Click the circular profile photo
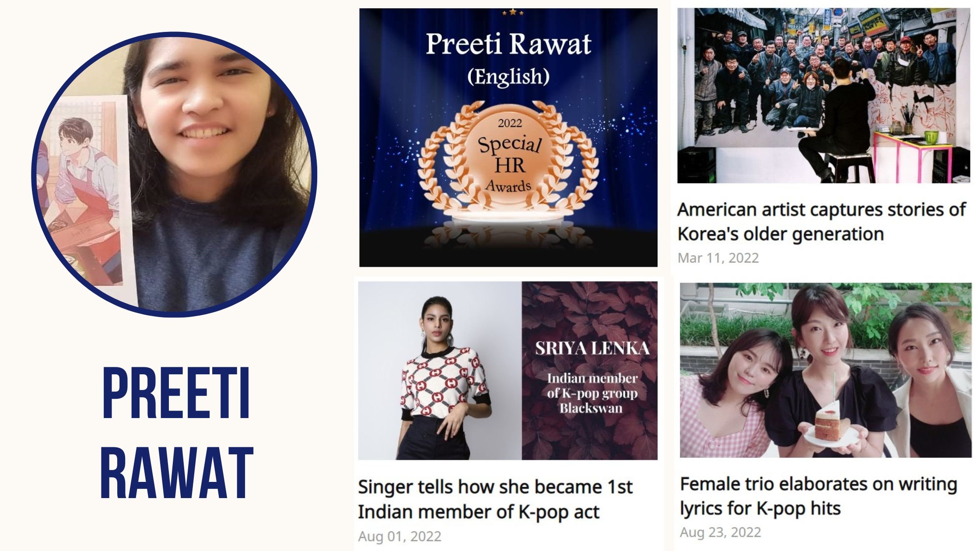 click(174, 174)
